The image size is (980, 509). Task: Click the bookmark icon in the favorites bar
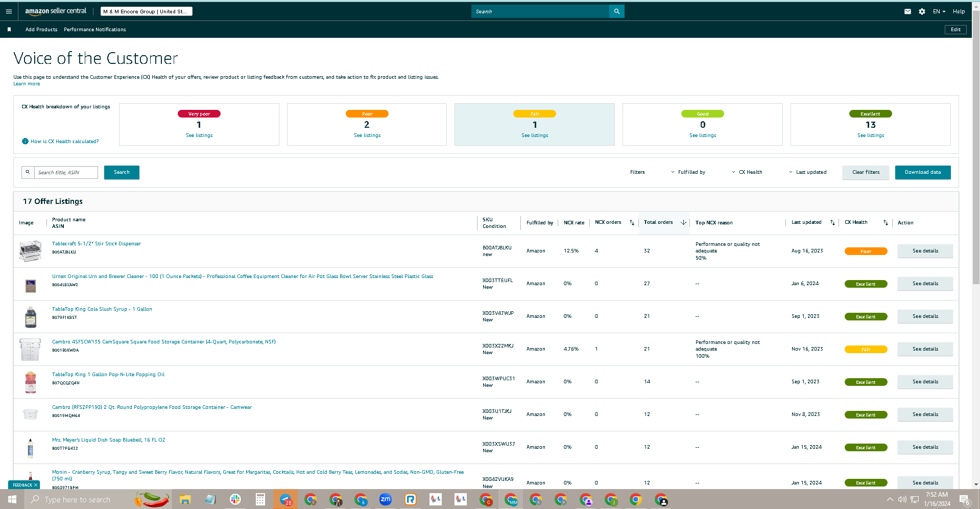click(x=9, y=30)
